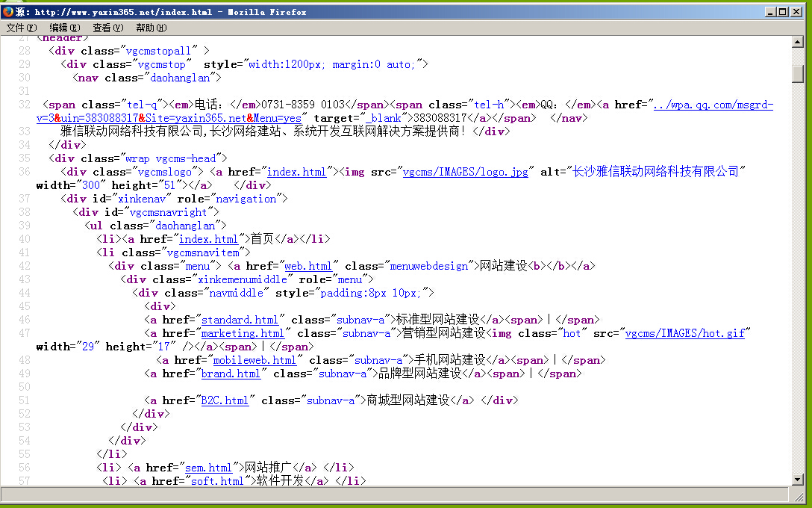
Task: Open the 帮助 (Help) menu
Action: [151, 28]
